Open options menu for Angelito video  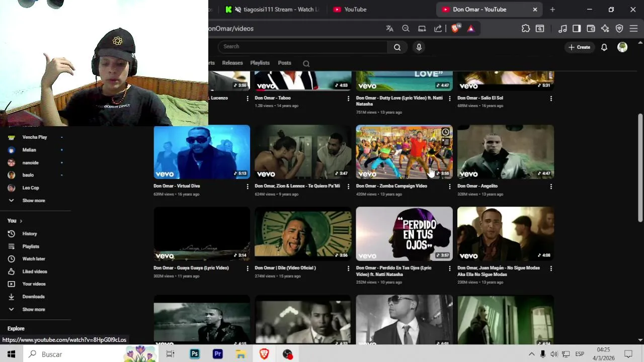pyautogui.click(x=551, y=187)
